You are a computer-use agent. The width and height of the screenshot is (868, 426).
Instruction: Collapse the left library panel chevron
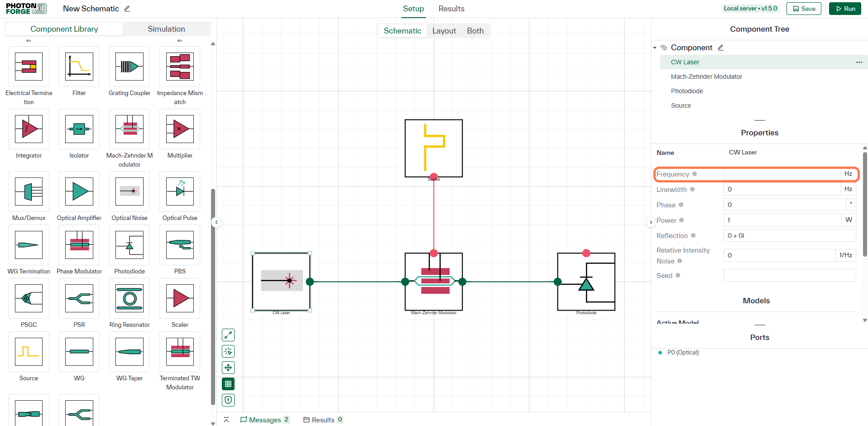tap(216, 222)
